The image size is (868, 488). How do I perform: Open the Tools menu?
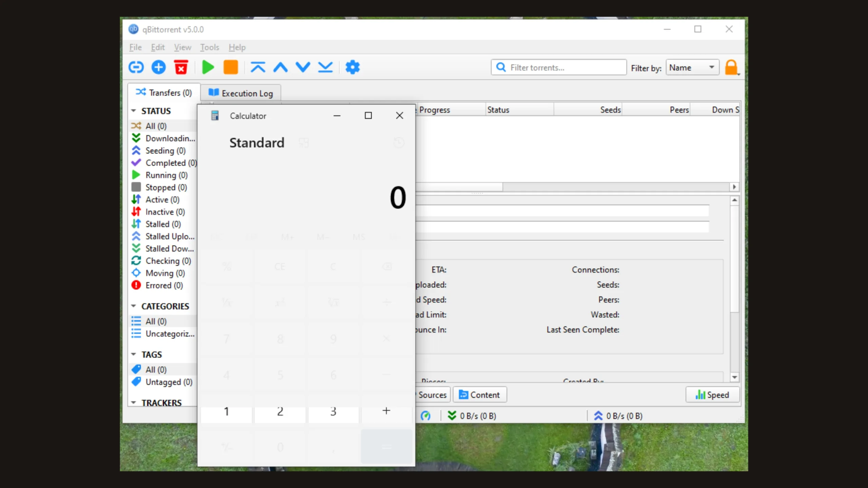[x=210, y=47]
